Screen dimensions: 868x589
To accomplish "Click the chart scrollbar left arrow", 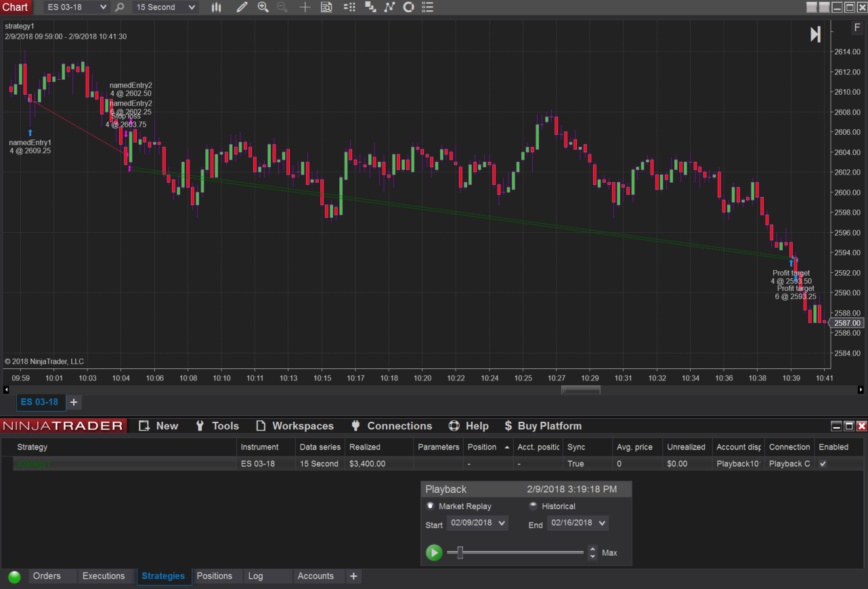I will 6,389.
